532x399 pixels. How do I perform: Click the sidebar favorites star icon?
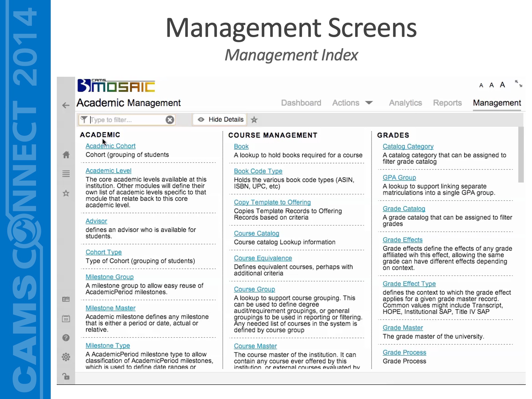click(x=66, y=193)
